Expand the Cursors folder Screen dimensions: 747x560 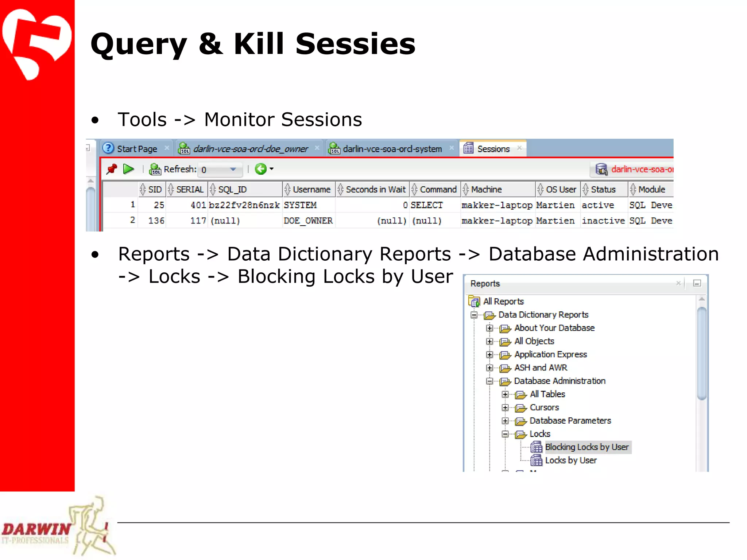click(x=505, y=408)
